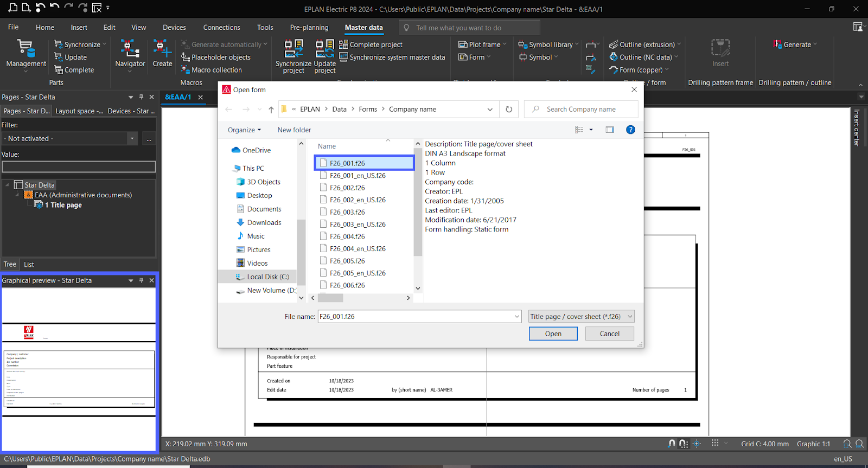The width and height of the screenshot is (868, 468).
Task: Click the Value input field
Action: point(79,166)
